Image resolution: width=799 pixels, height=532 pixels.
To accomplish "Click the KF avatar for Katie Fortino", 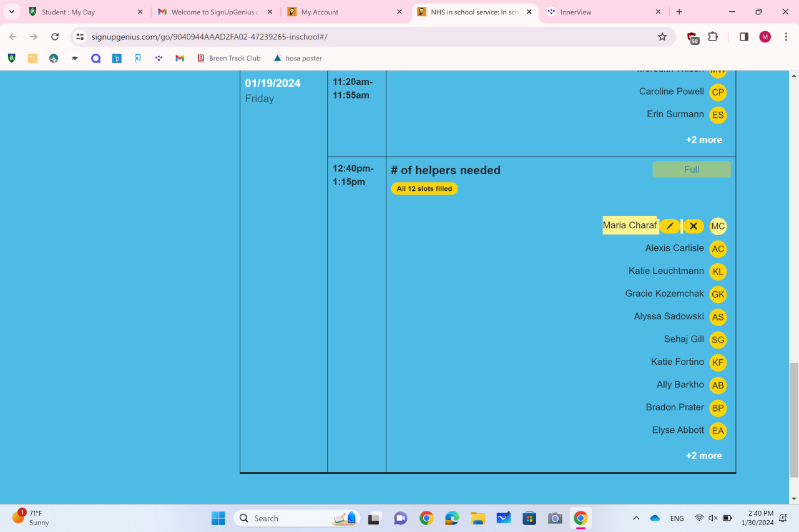I will tap(718, 363).
